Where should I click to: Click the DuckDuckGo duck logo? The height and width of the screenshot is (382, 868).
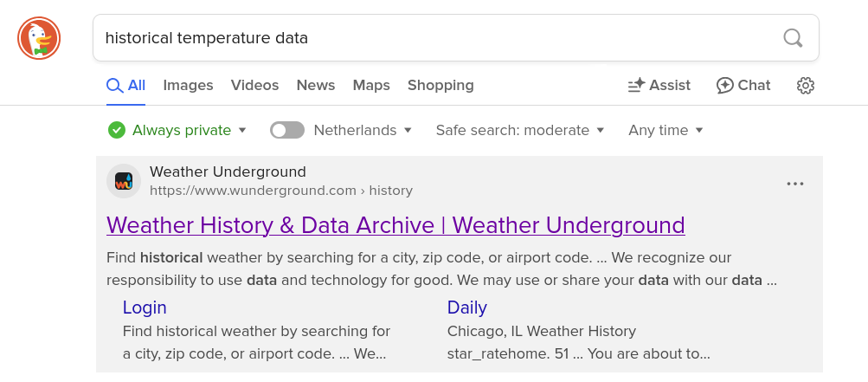pyautogui.click(x=39, y=38)
